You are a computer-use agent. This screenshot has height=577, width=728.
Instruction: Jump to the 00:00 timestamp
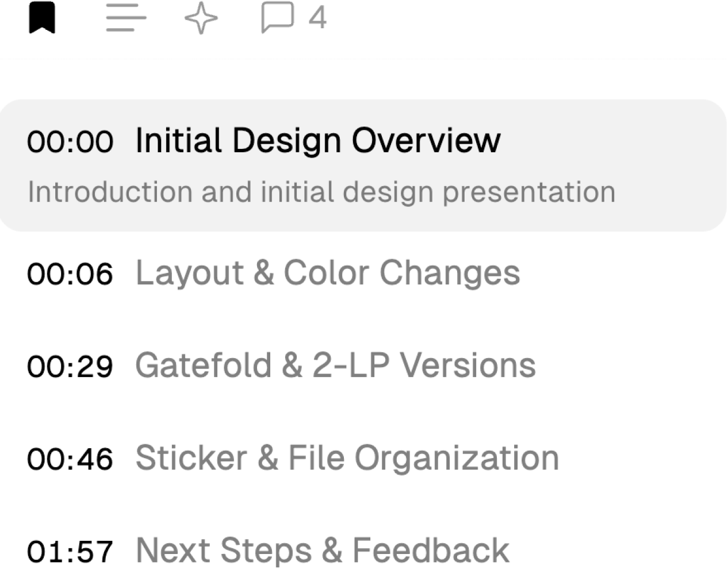pyautogui.click(x=70, y=141)
